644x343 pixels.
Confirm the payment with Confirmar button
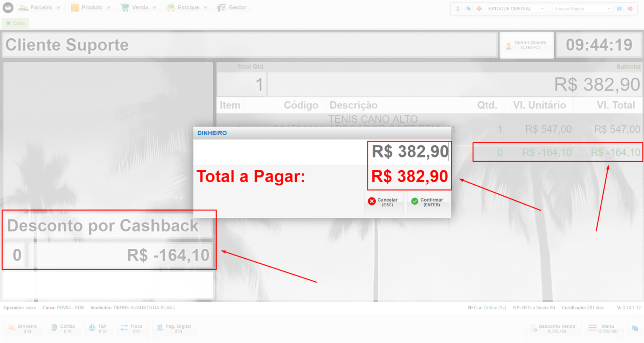[428, 202]
